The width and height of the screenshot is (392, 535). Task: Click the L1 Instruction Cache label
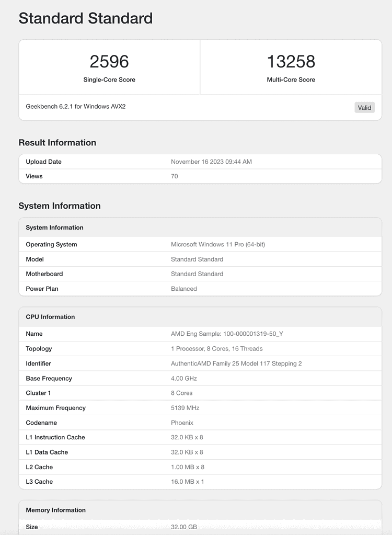[x=55, y=437]
